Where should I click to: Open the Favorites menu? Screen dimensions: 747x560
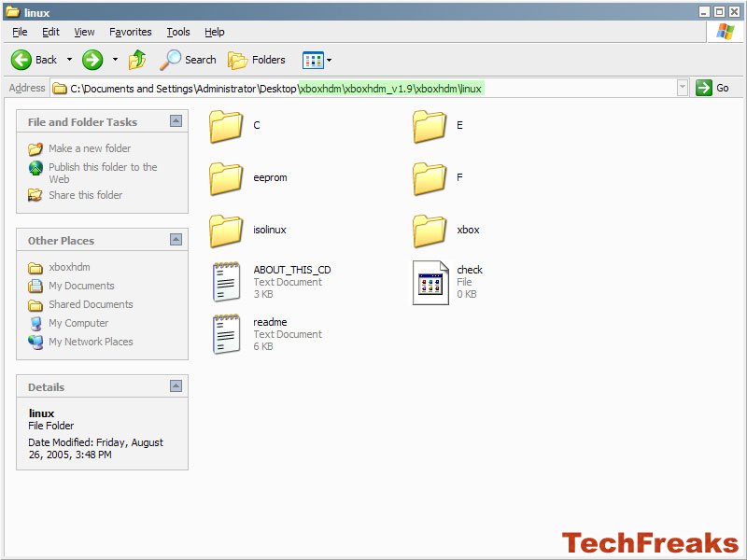coord(131,32)
